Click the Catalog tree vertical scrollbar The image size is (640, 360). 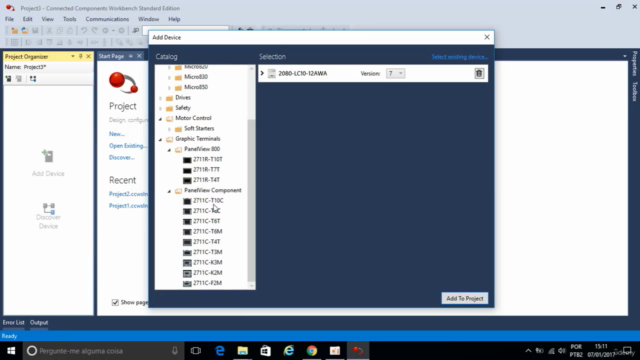pyautogui.click(x=251, y=200)
